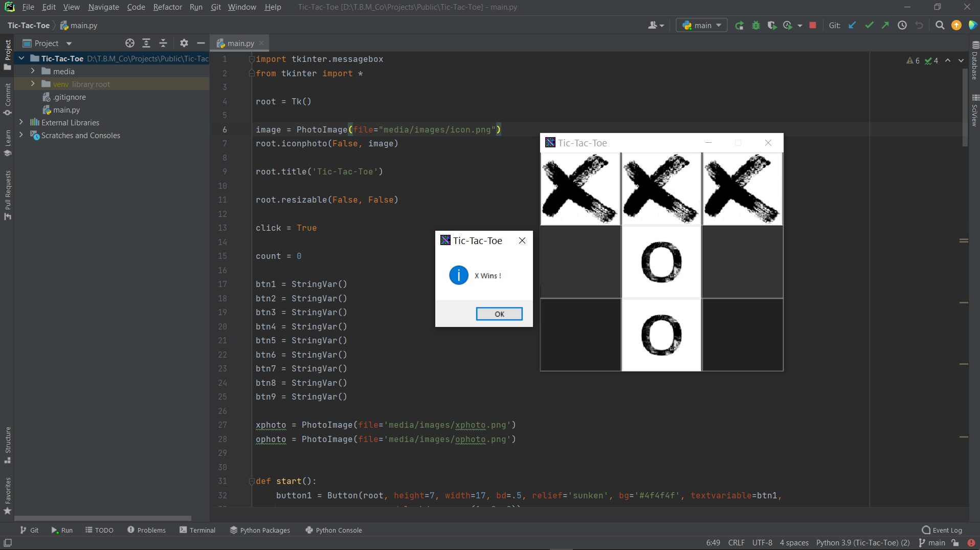
Task: Open the main branch dropdown in the toolbar
Action: [x=701, y=25]
